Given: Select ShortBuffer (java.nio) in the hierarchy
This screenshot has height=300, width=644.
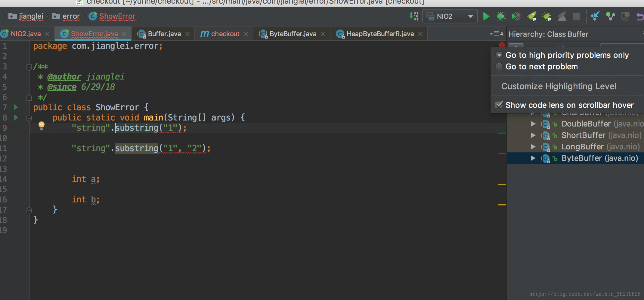Looking at the screenshot, I should coord(601,135).
